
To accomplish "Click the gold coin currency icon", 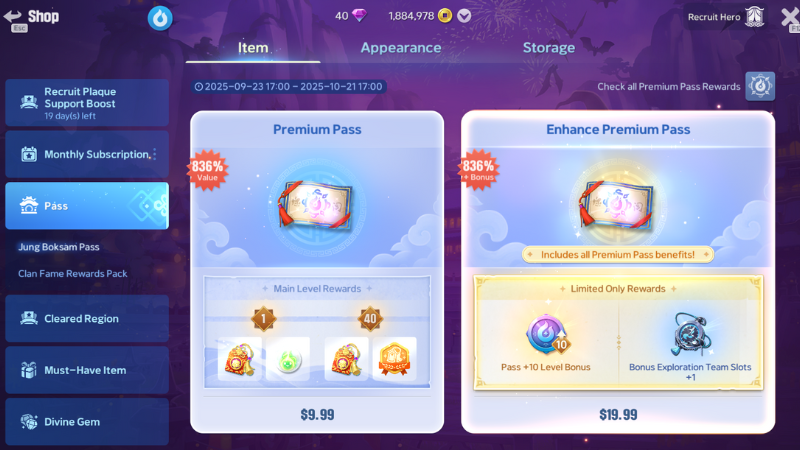I will click(445, 16).
